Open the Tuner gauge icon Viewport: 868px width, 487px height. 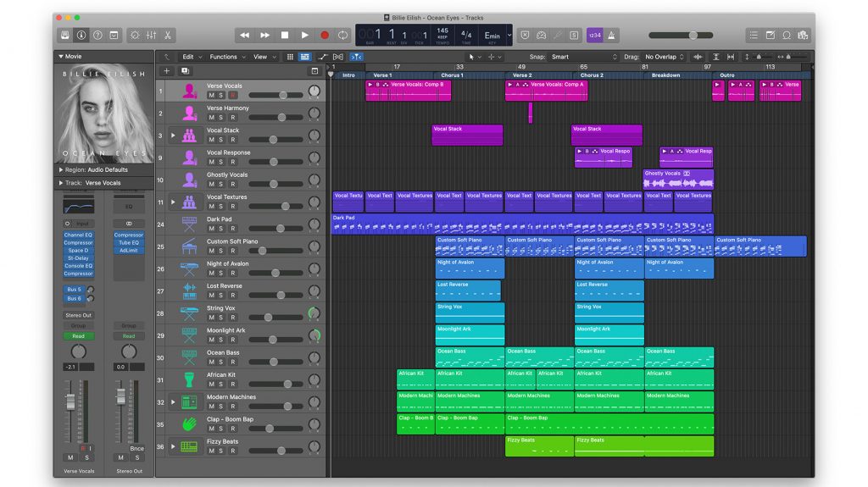coord(542,36)
